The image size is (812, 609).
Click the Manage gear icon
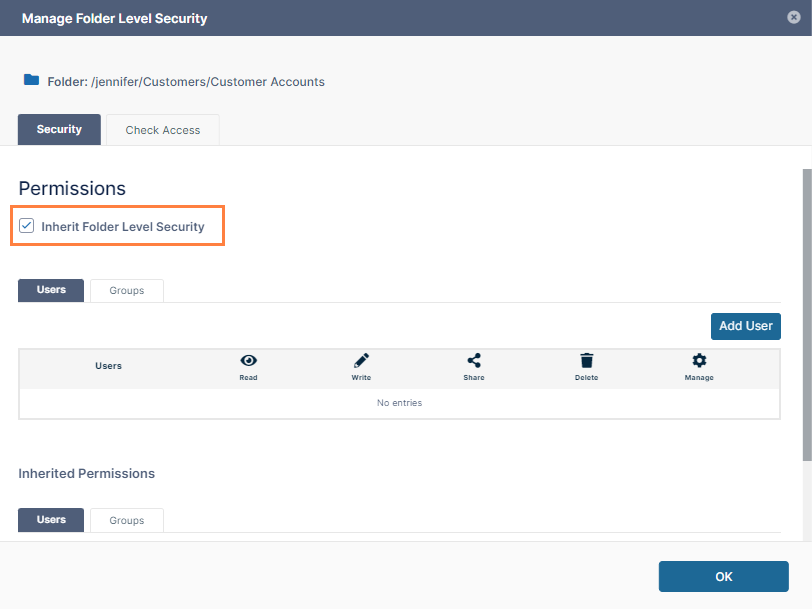tap(699, 361)
